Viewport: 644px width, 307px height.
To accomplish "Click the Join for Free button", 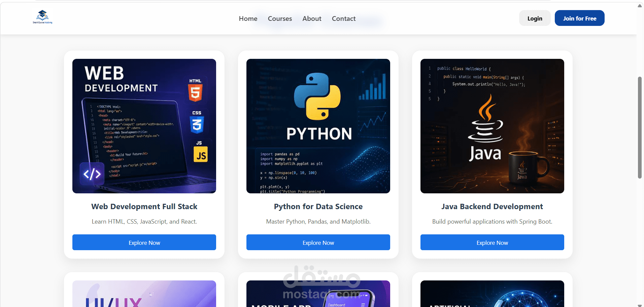I will click(x=579, y=18).
